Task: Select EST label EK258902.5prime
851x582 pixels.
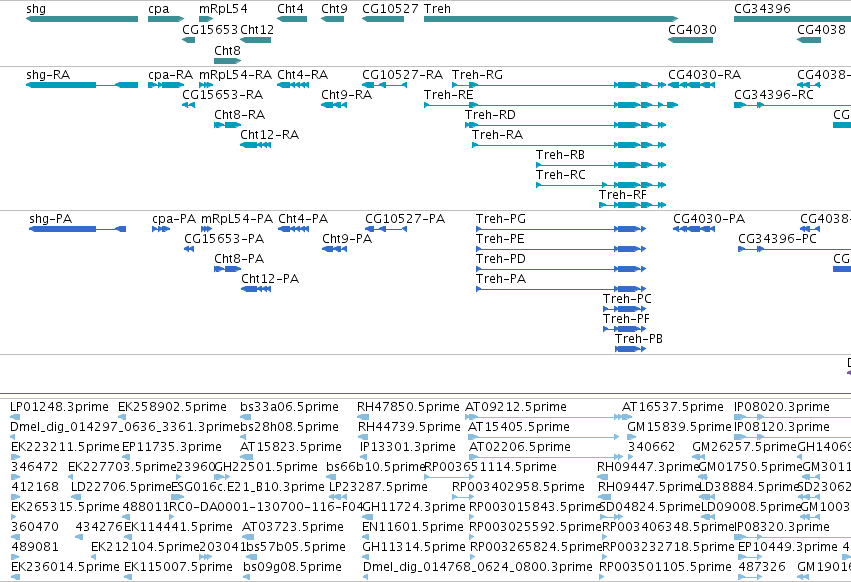Action: coord(172,407)
